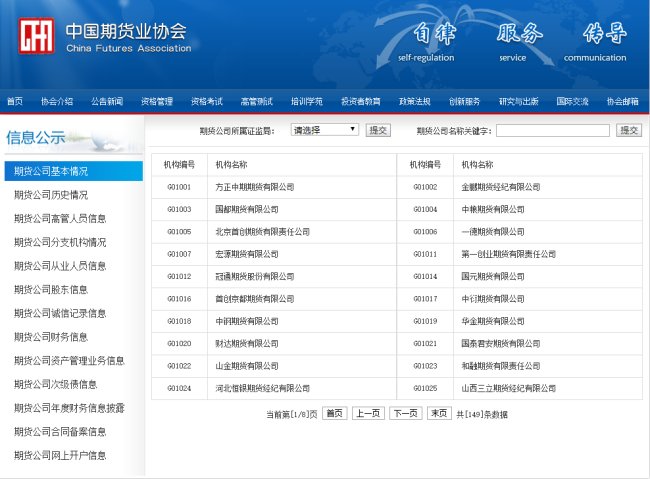Open 期货公司从业人员信息 sidebar link
Viewport: 650px width, 479px height.
pos(60,266)
